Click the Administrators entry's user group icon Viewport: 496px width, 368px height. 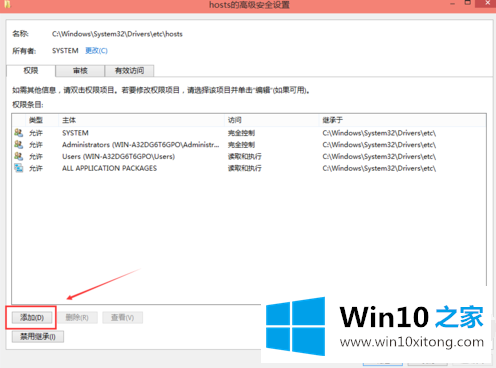19,144
